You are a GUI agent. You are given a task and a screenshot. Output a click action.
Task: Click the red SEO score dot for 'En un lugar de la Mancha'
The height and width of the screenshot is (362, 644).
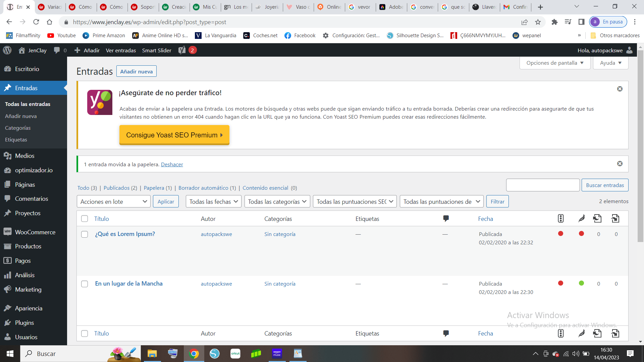[x=560, y=283]
